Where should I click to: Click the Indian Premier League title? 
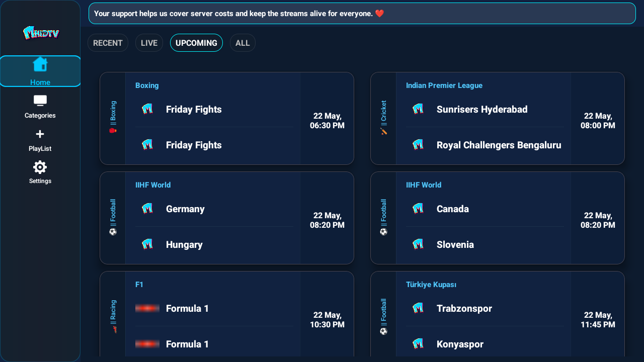[x=444, y=85]
